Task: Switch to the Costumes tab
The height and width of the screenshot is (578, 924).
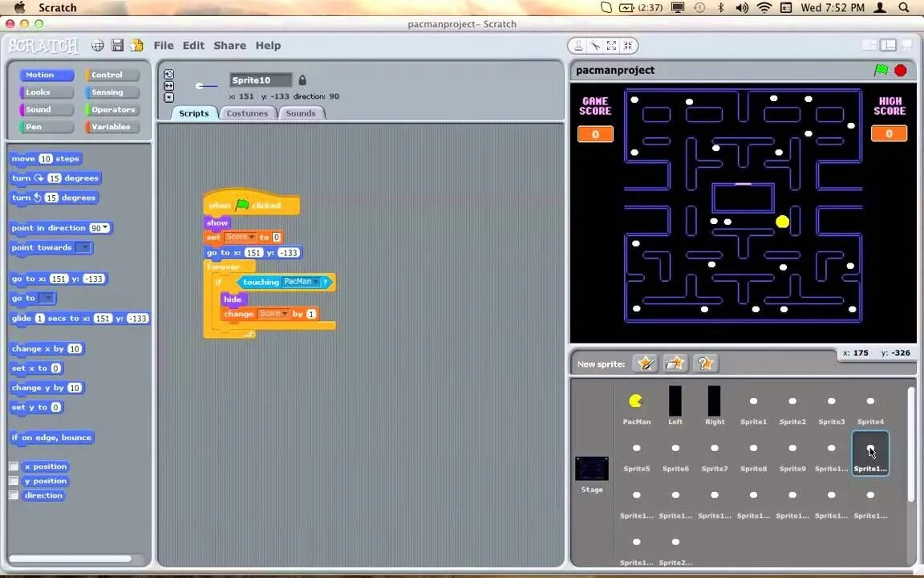Action: pos(247,113)
